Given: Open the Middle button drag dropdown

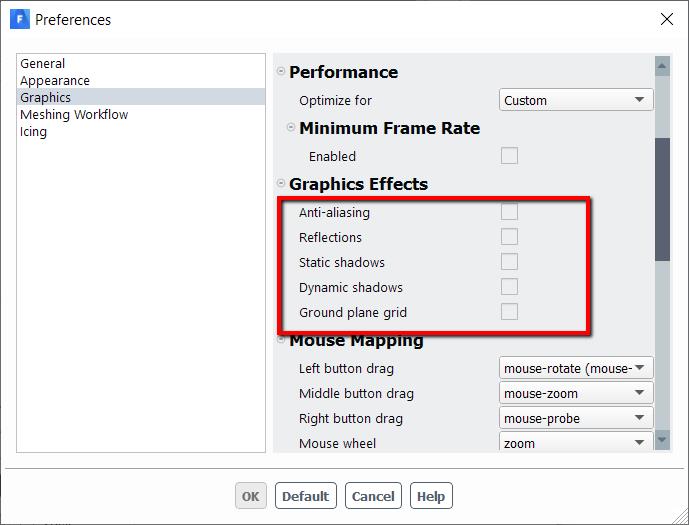Looking at the screenshot, I should pyautogui.click(x=576, y=393).
